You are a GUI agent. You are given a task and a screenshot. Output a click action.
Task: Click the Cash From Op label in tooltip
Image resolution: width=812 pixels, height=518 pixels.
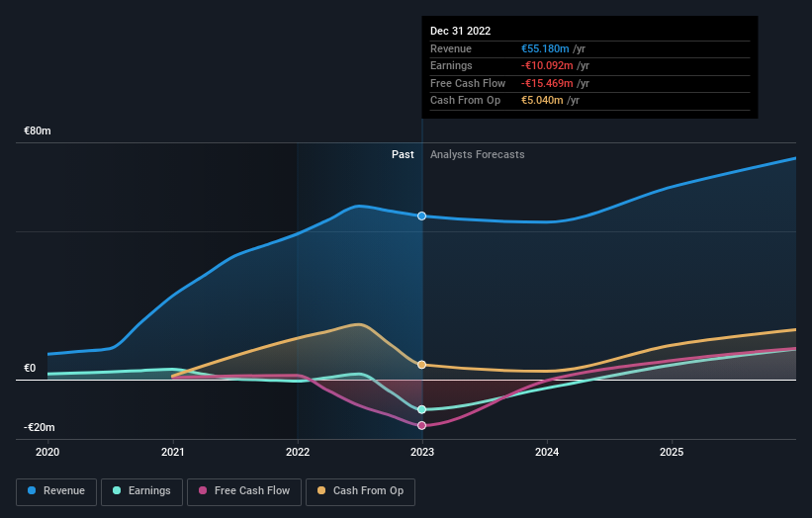pyautogui.click(x=465, y=101)
